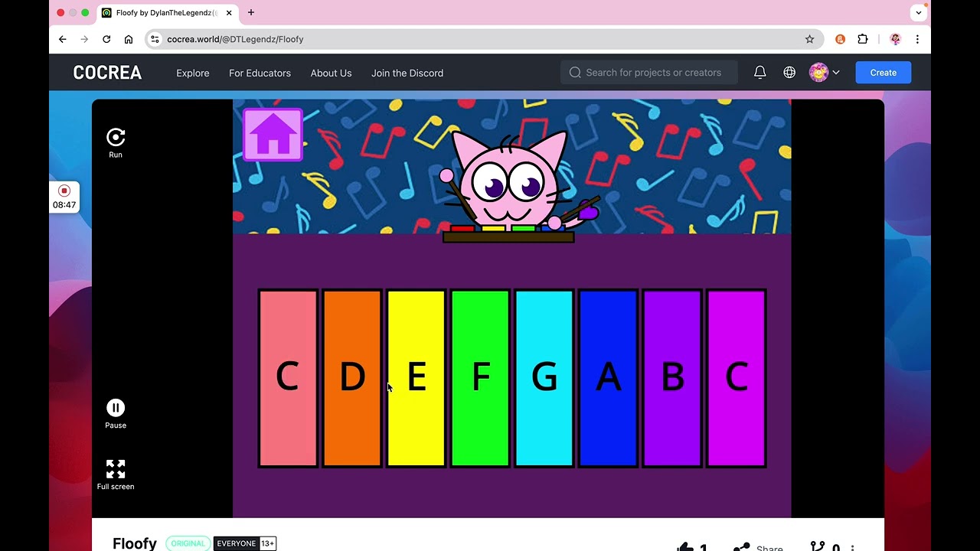Open the Explore menu item
This screenshot has height=551, width=980.
pos(193,73)
